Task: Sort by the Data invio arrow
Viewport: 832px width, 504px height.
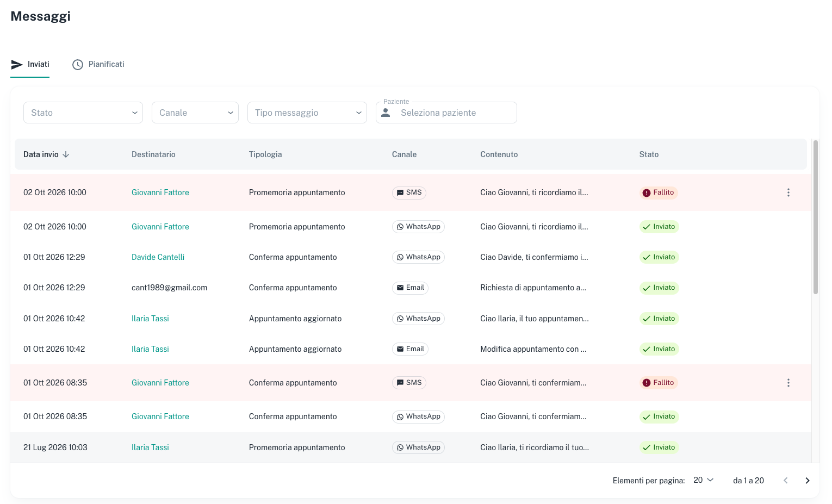Action: tap(66, 154)
